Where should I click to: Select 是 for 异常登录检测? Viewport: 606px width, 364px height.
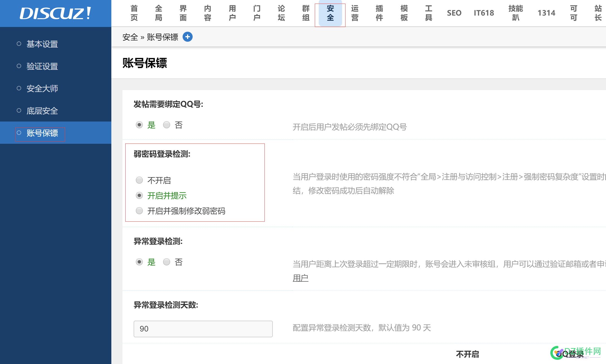coord(139,262)
